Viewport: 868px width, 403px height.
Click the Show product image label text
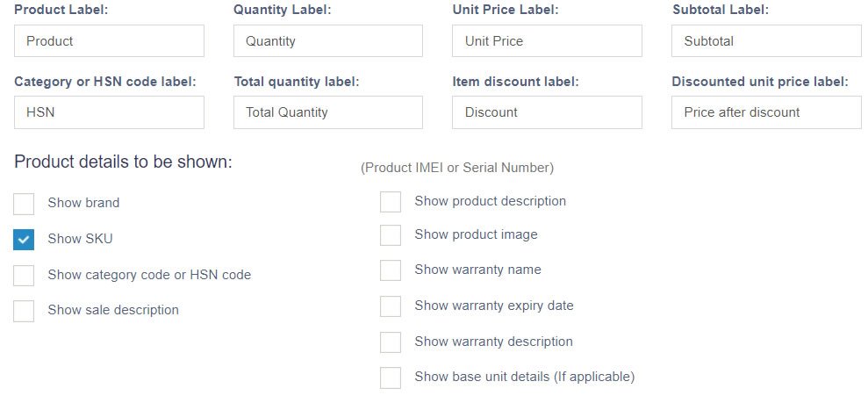point(476,234)
